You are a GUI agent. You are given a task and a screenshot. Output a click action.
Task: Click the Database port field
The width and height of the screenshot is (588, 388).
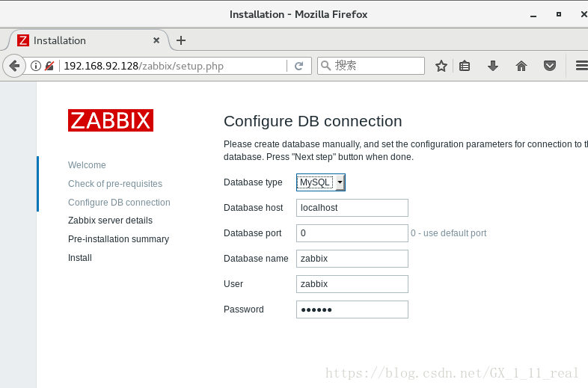(352, 233)
